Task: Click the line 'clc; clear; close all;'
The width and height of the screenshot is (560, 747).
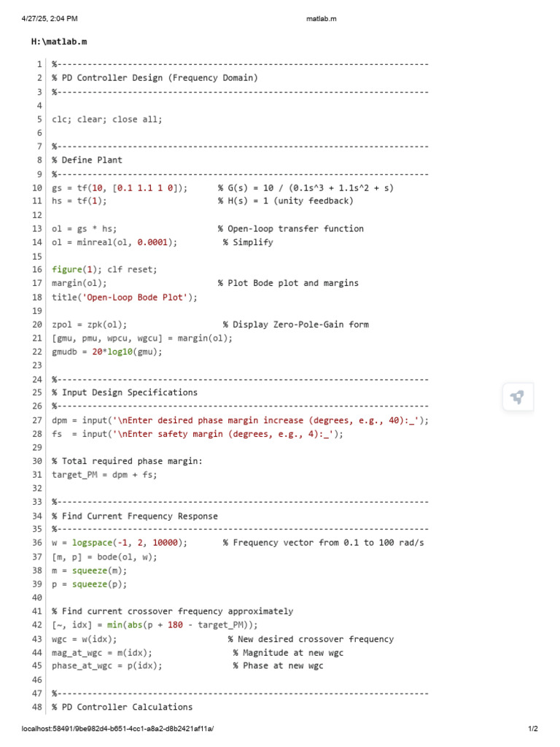Action: tap(106, 119)
